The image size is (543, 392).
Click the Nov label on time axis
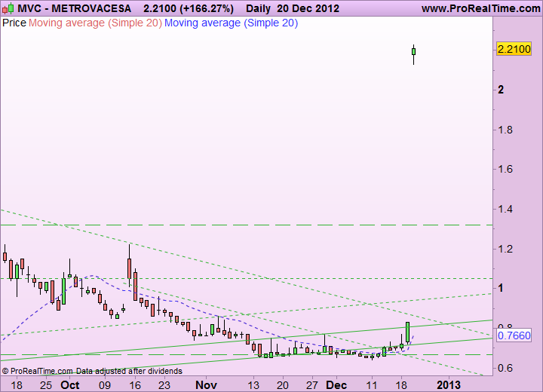pyautogui.click(x=206, y=385)
